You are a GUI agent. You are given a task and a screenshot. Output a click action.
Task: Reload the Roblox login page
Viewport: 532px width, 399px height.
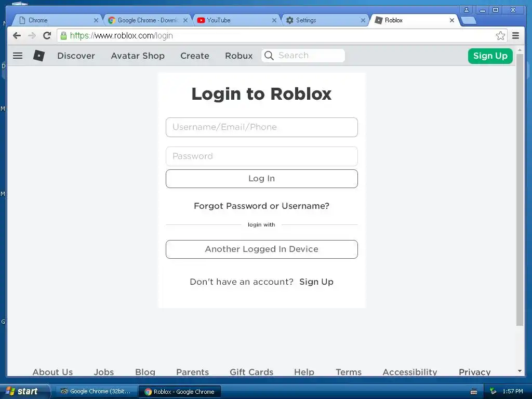47,36
